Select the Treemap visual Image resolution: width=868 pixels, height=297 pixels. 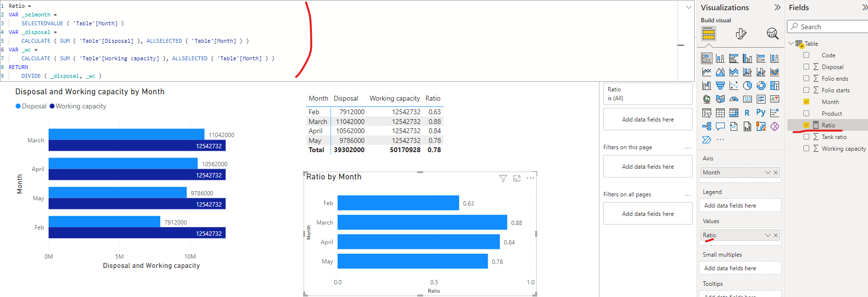click(775, 86)
